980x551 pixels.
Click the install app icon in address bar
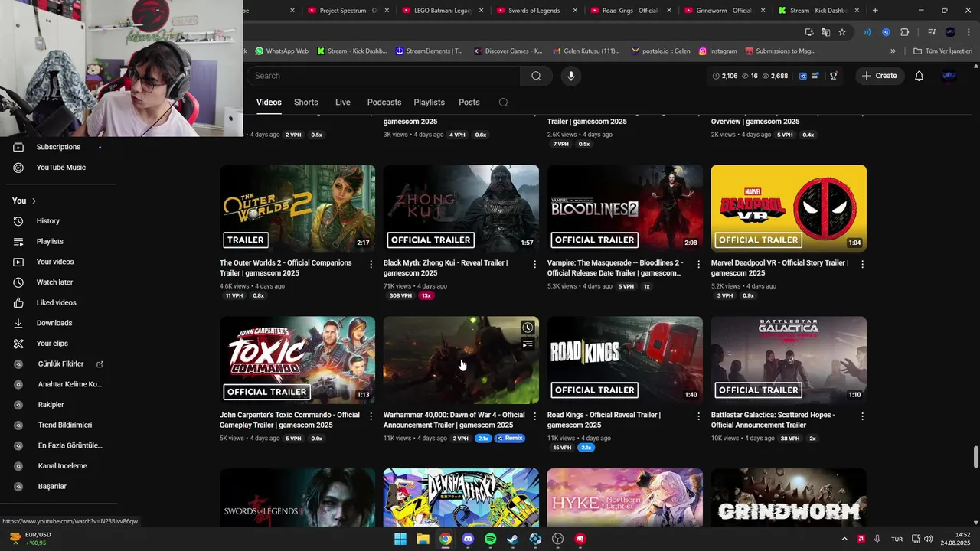(809, 32)
